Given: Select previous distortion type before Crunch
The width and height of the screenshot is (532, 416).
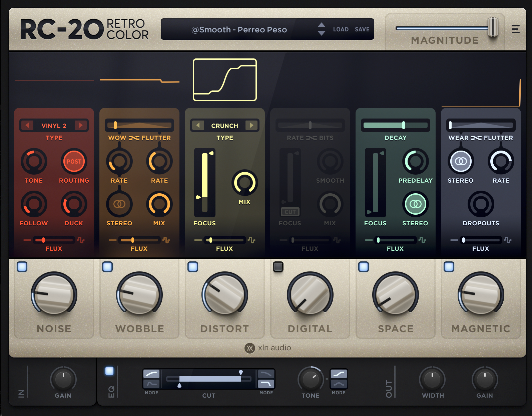Looking at the screenshot, I should pyautogui.click(x=198, y=126).
